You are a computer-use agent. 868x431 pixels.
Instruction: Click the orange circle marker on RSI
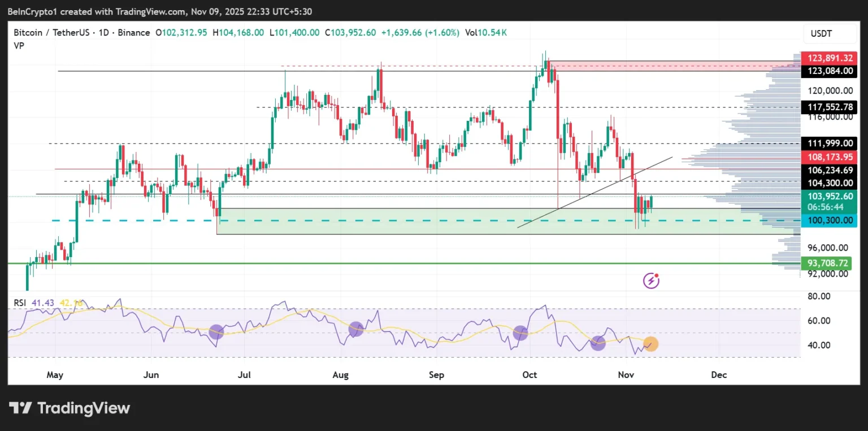point(650,344)
